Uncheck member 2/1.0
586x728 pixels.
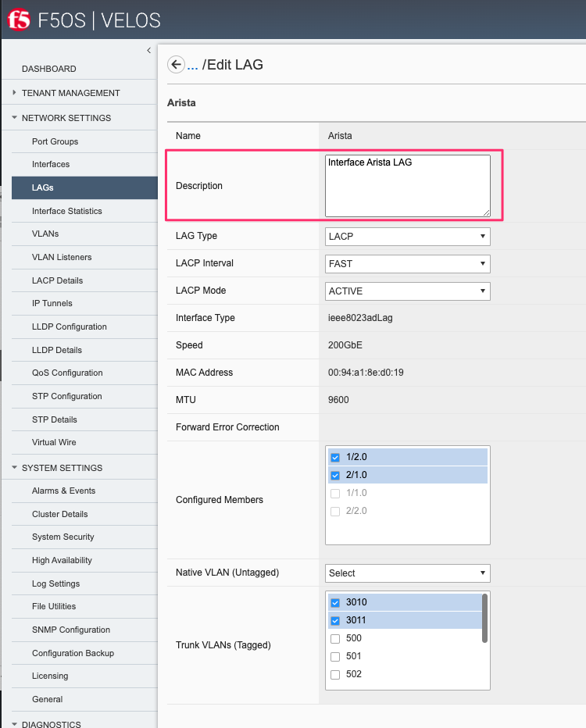[334, 476]
